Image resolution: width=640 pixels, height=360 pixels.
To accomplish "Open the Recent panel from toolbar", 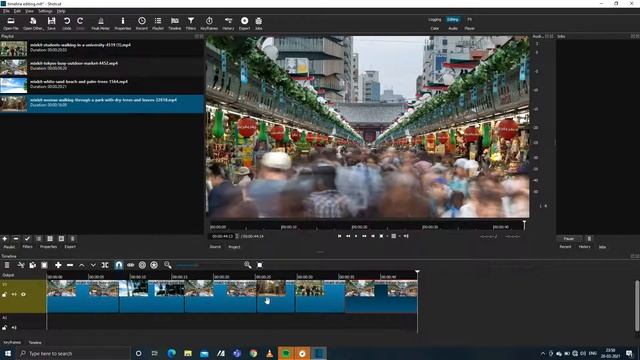I will pyautogui.click(x=142, y=23).
